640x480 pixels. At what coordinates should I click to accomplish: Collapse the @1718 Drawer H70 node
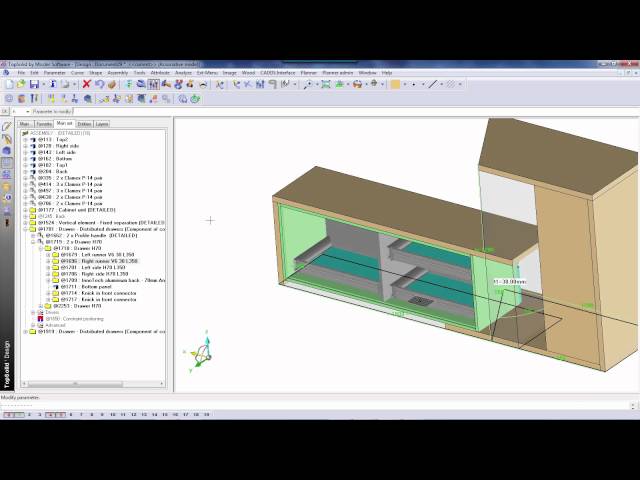point(40,247)
